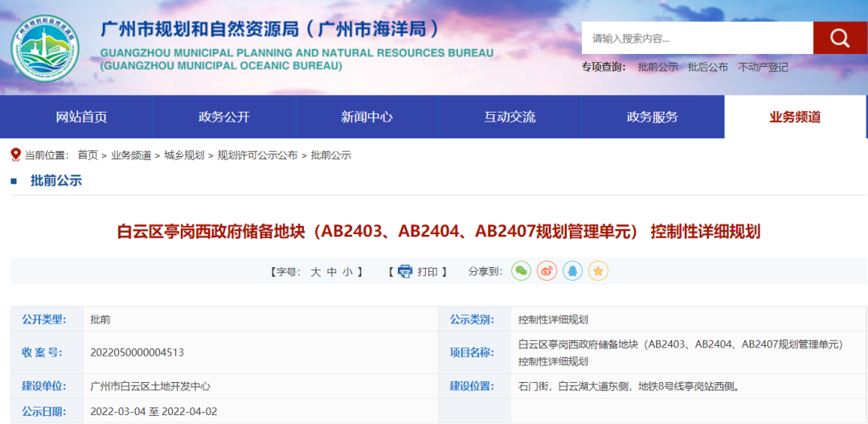Go to 业务频道 in the breadcrumb
The width and height of the screenshot is (868, 424).
[x=131, y=155]
